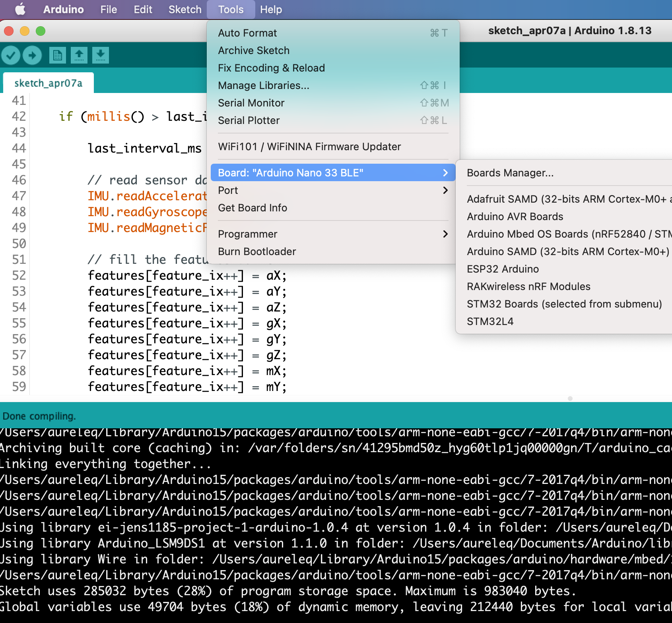Open the Serial Monitor
Screen dimensions: 672x623
(x=333, y=103)
